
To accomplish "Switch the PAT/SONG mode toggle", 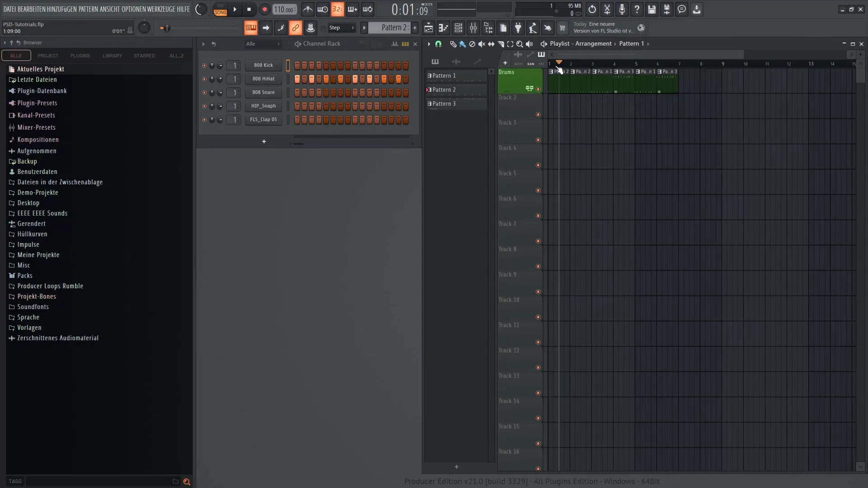I will [220, 9].
